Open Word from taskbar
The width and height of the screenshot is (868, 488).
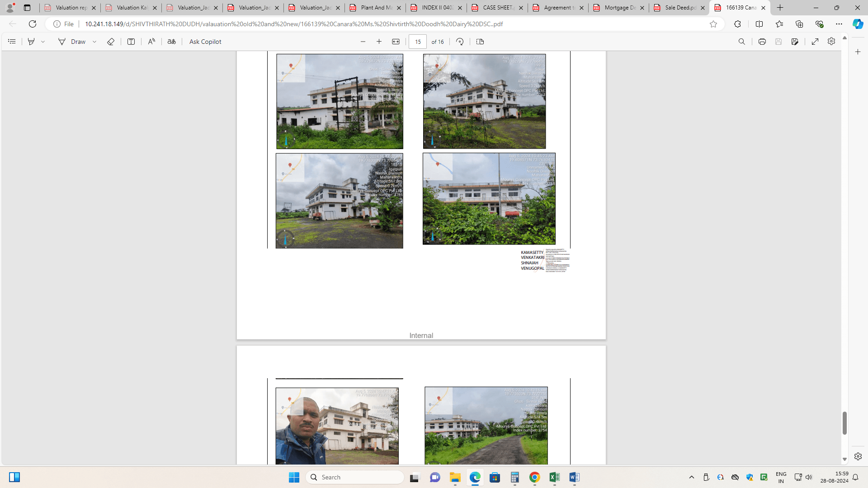pyautogui.click(x=575, y=477)
